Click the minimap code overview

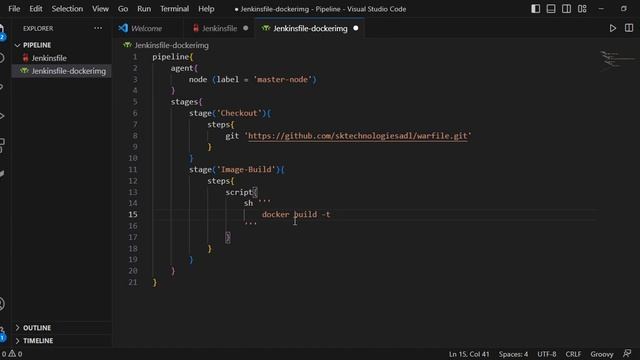(x=617, y=59)
